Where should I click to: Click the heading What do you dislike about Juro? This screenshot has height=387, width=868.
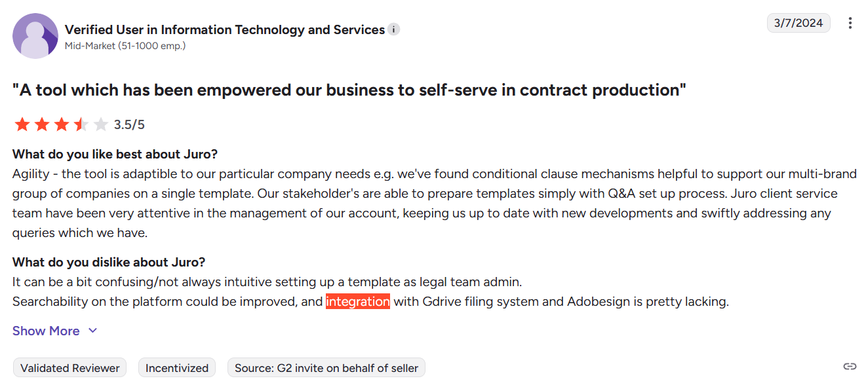pyautogui.click(x=109, y=261)
